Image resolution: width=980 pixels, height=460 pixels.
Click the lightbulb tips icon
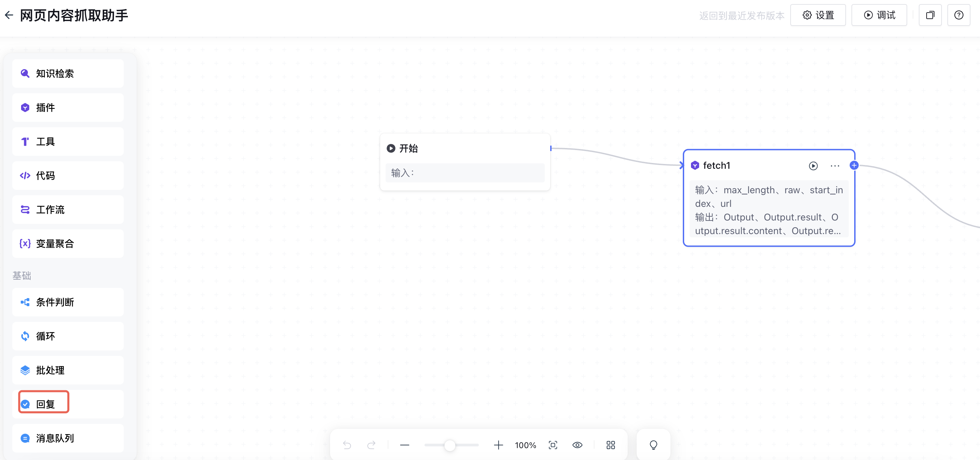(x=653, y=445)
